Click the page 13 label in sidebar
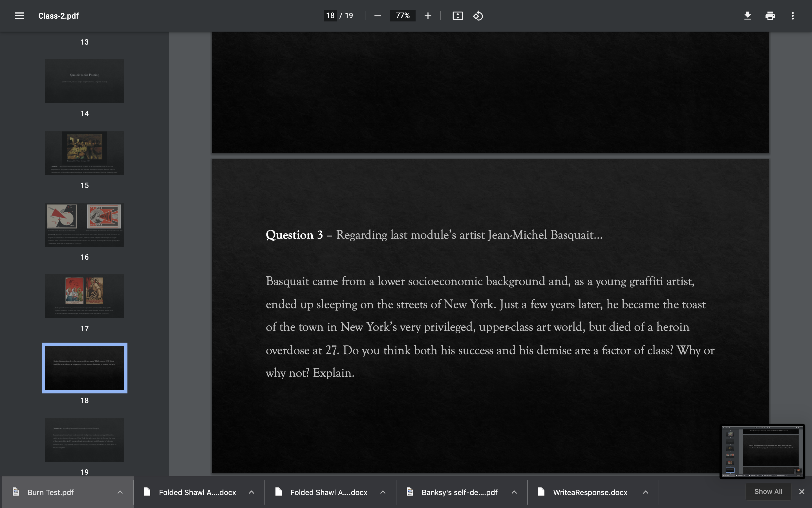Viewport: 812px width, 508px height. [x=85, y=42]
